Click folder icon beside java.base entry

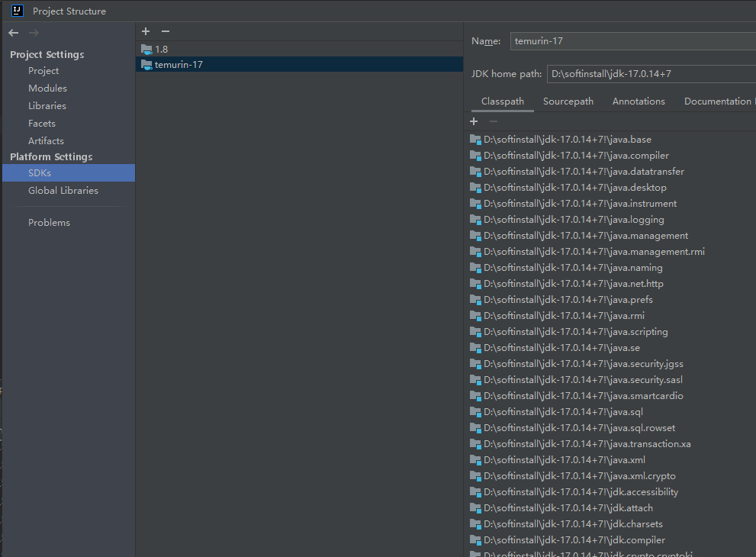pyautogui.click(x=475, y=140)
